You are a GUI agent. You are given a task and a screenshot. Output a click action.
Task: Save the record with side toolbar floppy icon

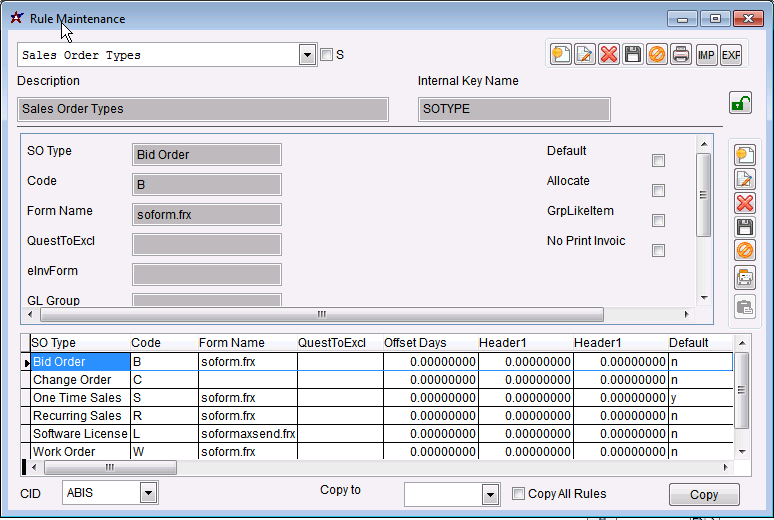coord(745,227)
